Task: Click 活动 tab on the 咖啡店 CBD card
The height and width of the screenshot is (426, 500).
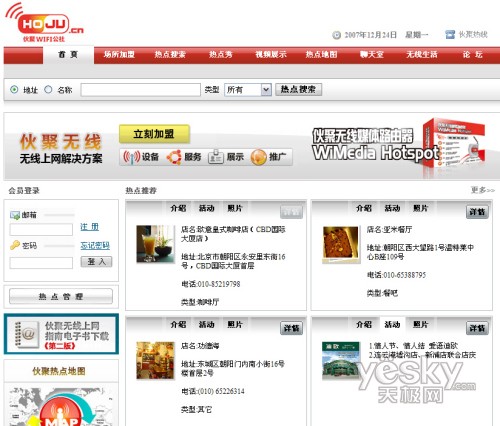Action: click(206, 208)
